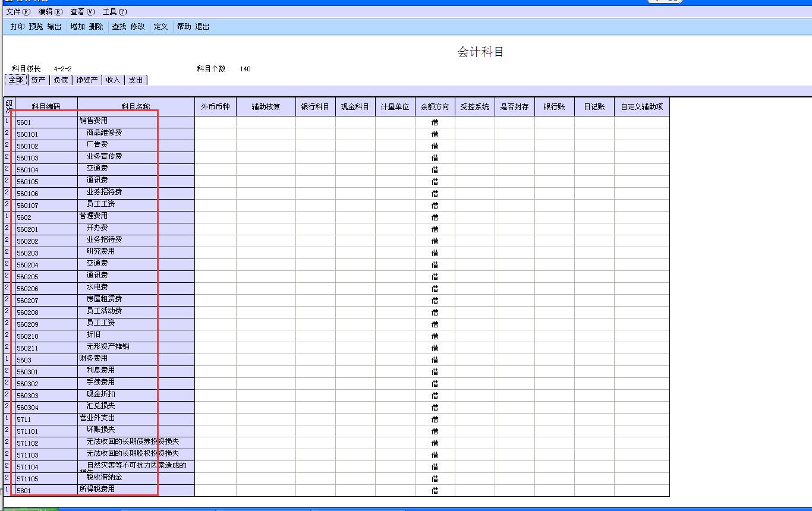The image size is (812, 511).
Task: Select the 员工活动费 account name
Action: [x=104, y=311]
